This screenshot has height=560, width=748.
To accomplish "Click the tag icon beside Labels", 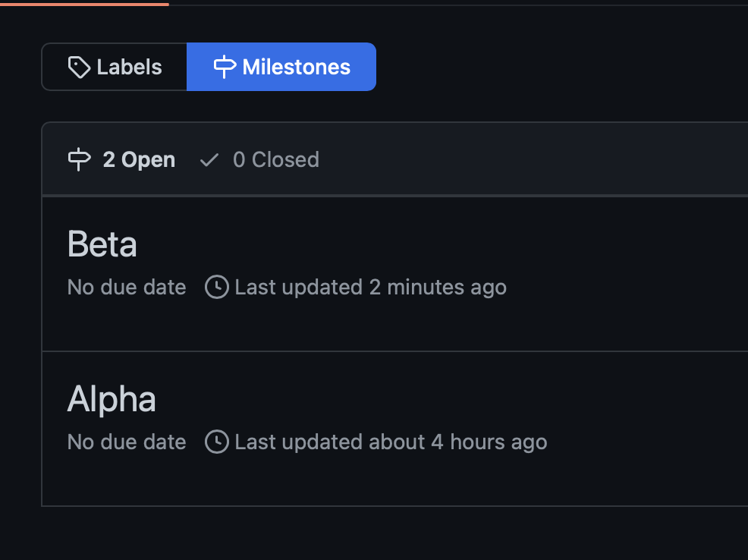I will pyautogui.click(x=79, y=68).
